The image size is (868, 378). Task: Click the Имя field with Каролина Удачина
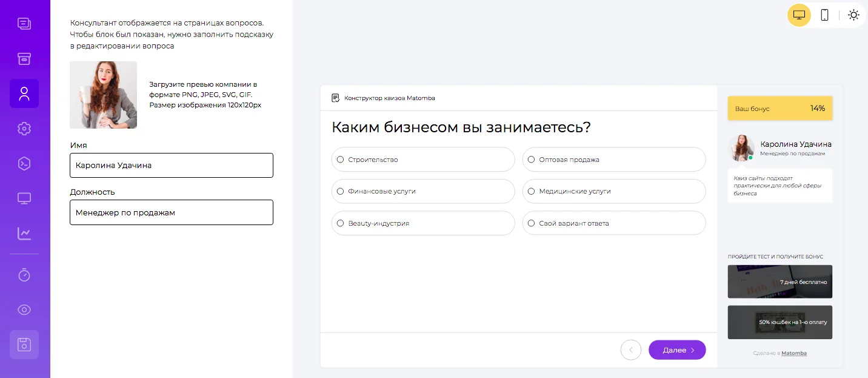(172, 165)
